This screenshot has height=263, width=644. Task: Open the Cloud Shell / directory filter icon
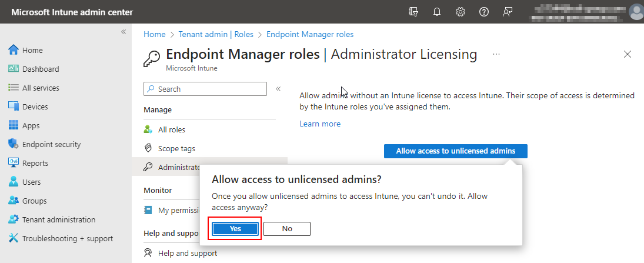413,12
